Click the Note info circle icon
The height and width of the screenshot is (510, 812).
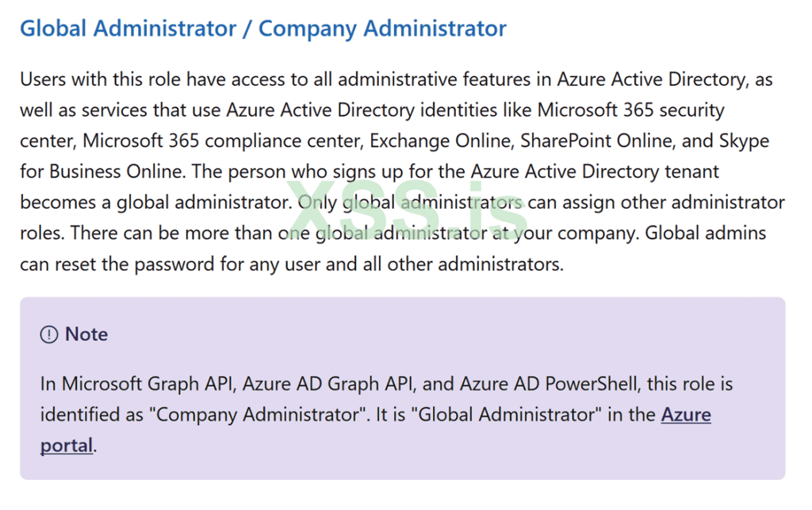(49, 335)
